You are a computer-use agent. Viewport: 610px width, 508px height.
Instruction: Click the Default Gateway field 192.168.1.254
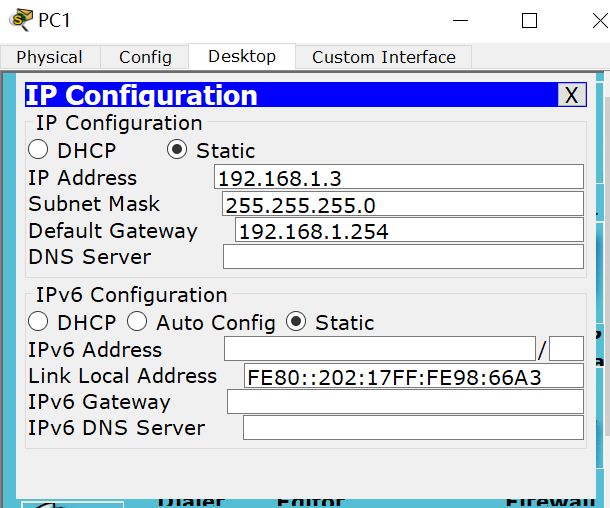[409, 230]
